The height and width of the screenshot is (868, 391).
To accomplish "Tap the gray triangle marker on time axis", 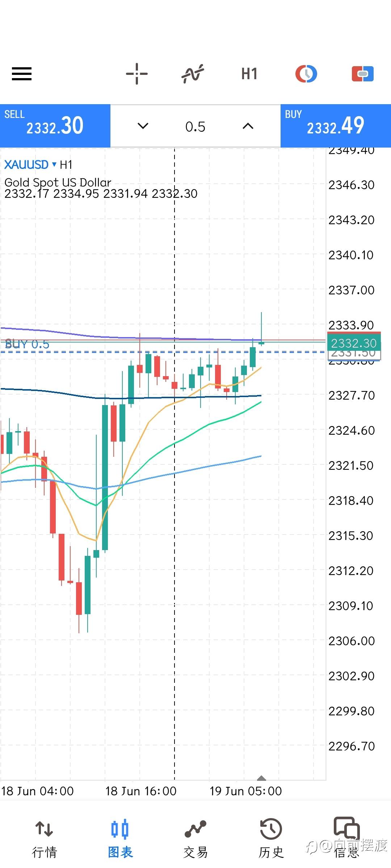I will point(261,778).
